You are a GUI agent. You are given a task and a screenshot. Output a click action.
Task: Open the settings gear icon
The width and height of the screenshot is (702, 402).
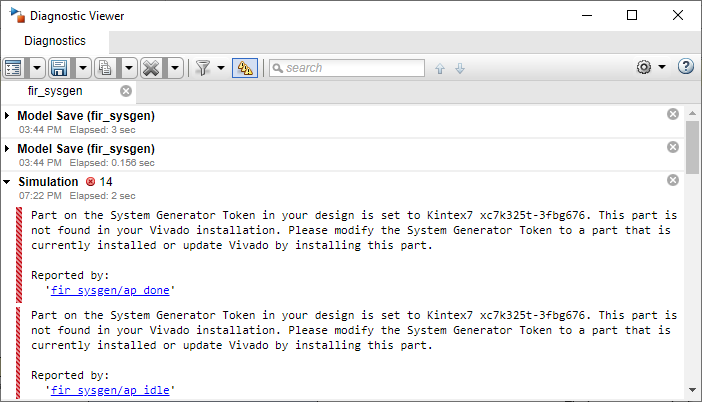click(x=644, y=67)
